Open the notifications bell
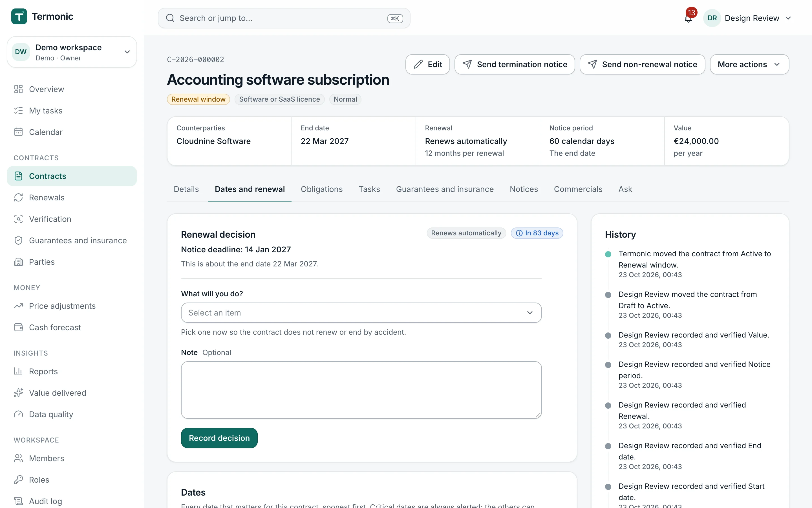 coord(688,18)
